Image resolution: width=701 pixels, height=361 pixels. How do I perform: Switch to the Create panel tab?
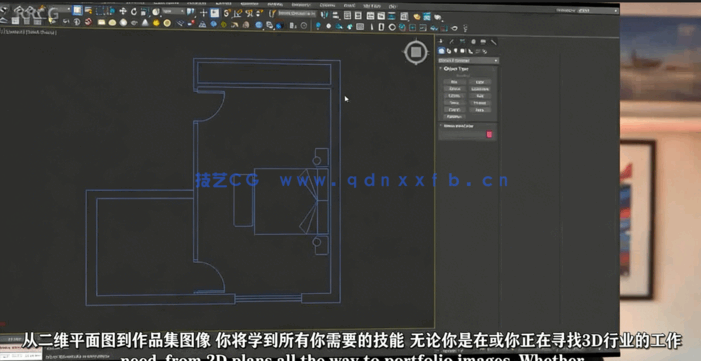[441, 42]
